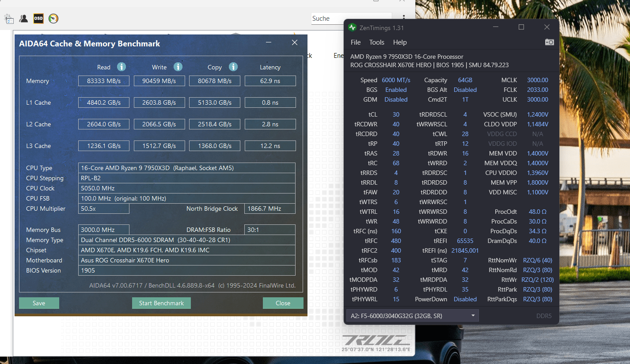Click the DRAM:FSB Ratio value 30:1
The image size is (630, 364).
[x=270, y=230]
